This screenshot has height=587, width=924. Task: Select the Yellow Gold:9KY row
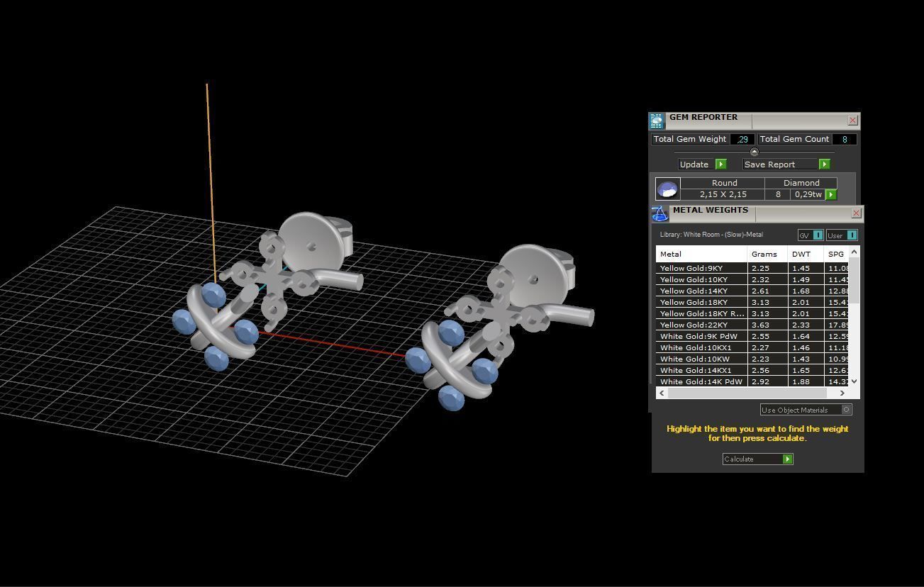point(752,268)
